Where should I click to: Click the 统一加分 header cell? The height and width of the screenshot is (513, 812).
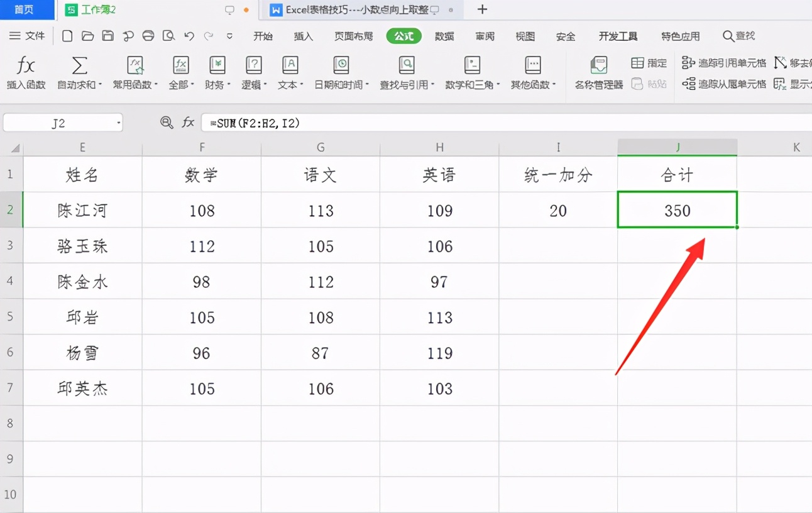559,174
